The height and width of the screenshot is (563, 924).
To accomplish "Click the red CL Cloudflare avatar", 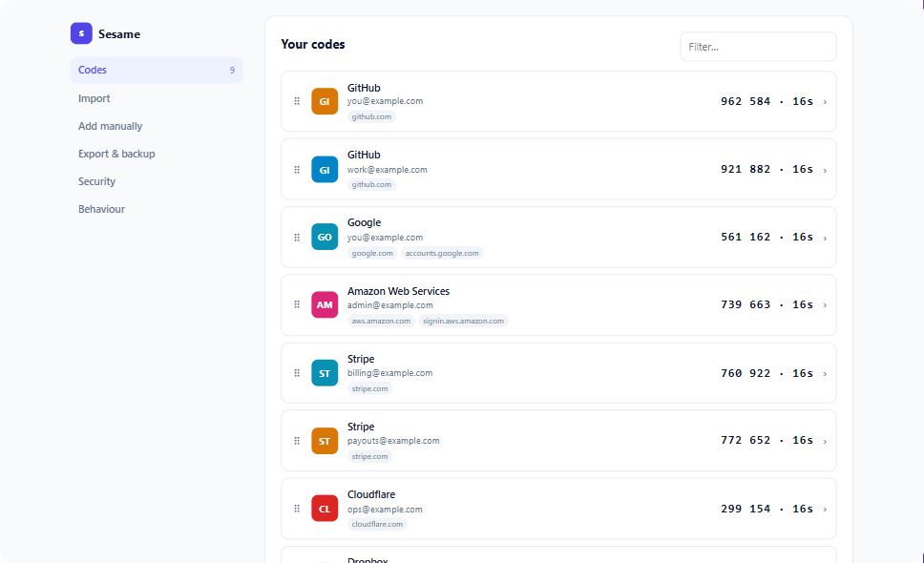I will [325, 509].
